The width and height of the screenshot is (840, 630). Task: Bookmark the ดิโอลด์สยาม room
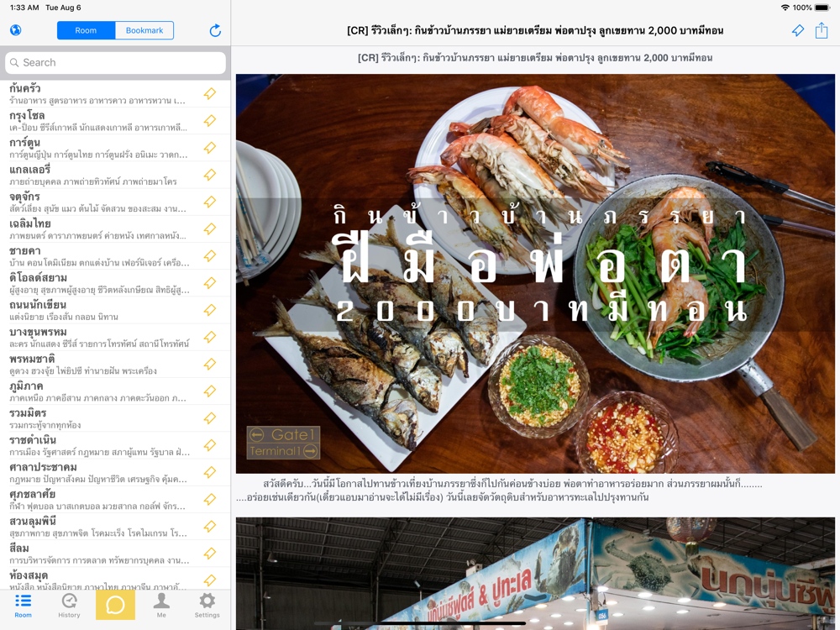210,283
